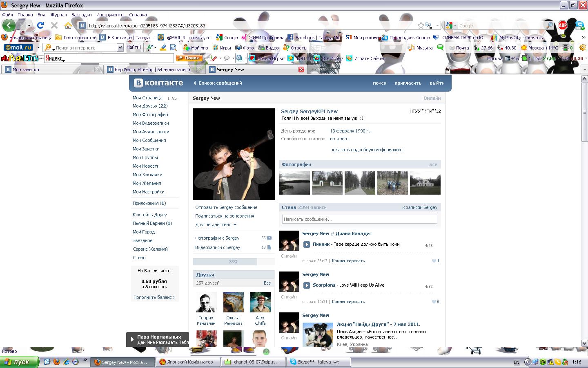
Task: Open the lake photo thumbnail in Фотографии
Action: coord(294,183)
